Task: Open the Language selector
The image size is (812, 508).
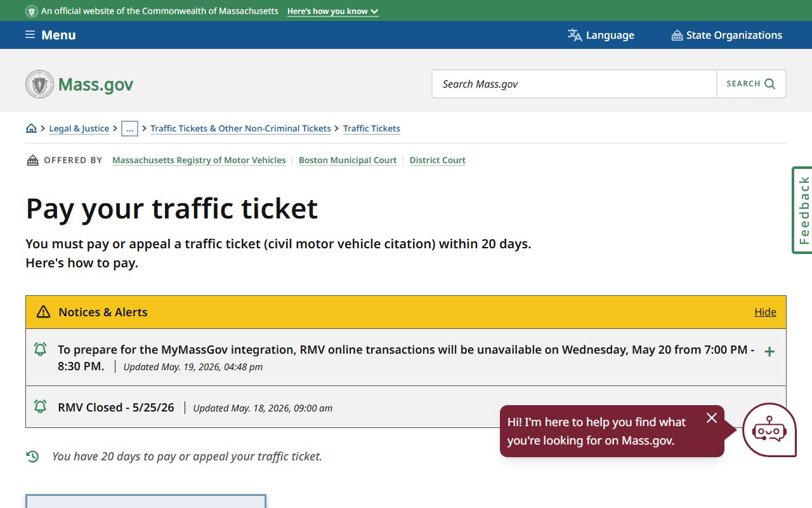Action: pyautogui.click(x=601, y=35)
